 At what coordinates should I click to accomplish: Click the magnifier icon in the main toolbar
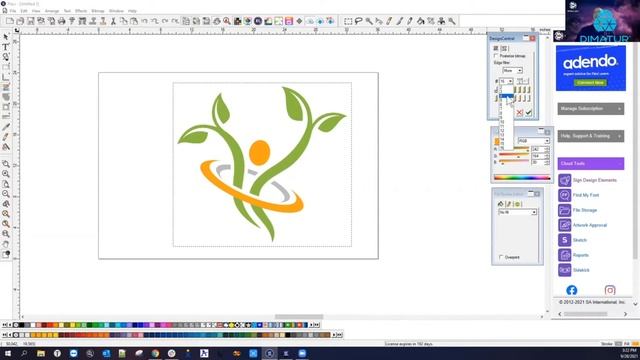(x=227, y=21)
